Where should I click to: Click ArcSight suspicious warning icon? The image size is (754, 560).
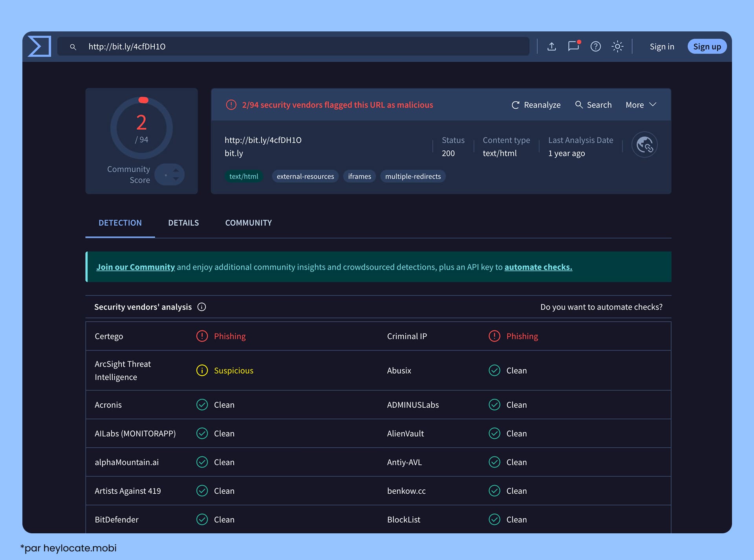click(202, 370)
